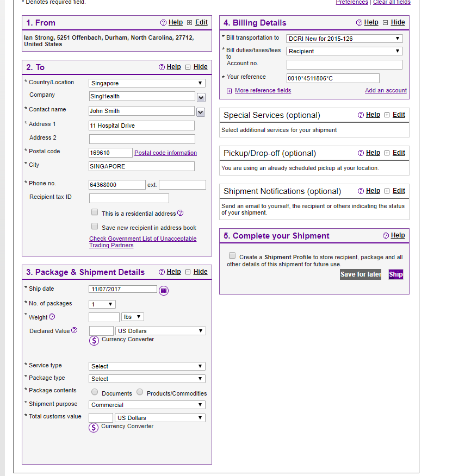Open the Preferences link
The width and height of the screenshot is (471, 476).
point(352,2)
